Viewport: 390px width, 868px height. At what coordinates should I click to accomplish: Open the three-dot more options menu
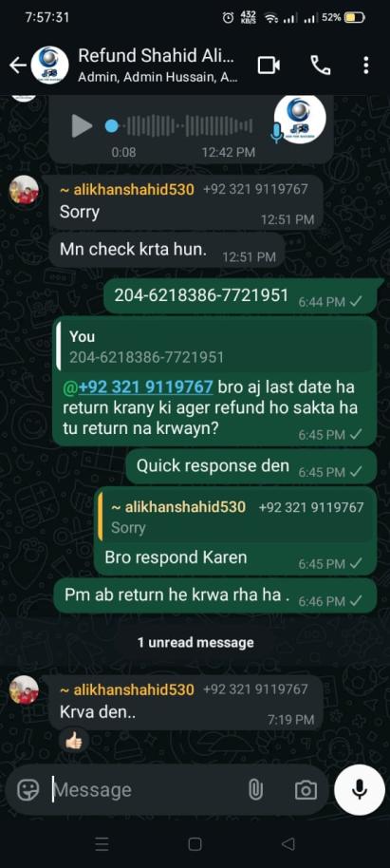366,66
